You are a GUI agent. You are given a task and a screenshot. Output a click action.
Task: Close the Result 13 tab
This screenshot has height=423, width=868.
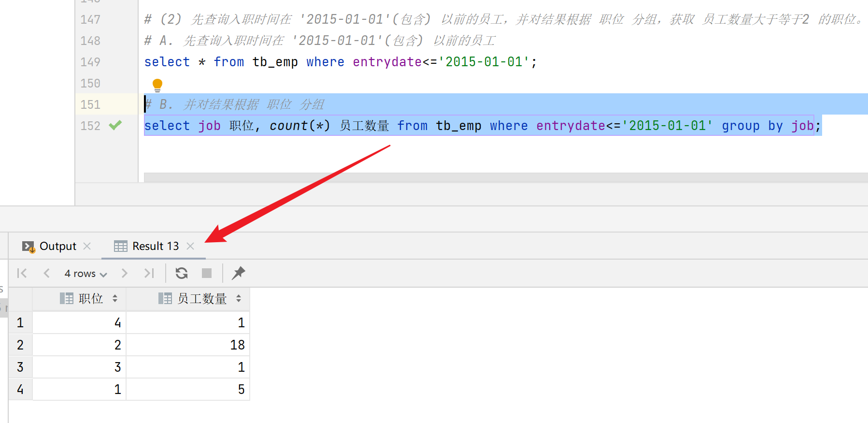(x=190, y=246)
